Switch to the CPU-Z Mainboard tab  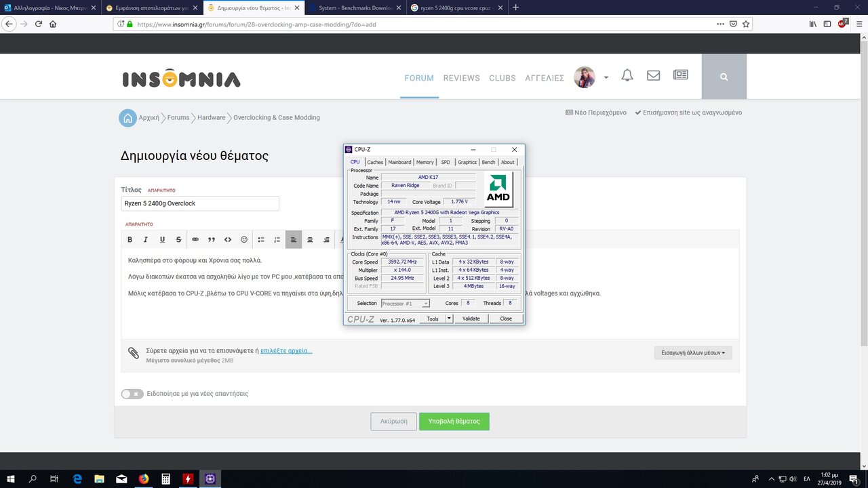(x=399, y=162)
